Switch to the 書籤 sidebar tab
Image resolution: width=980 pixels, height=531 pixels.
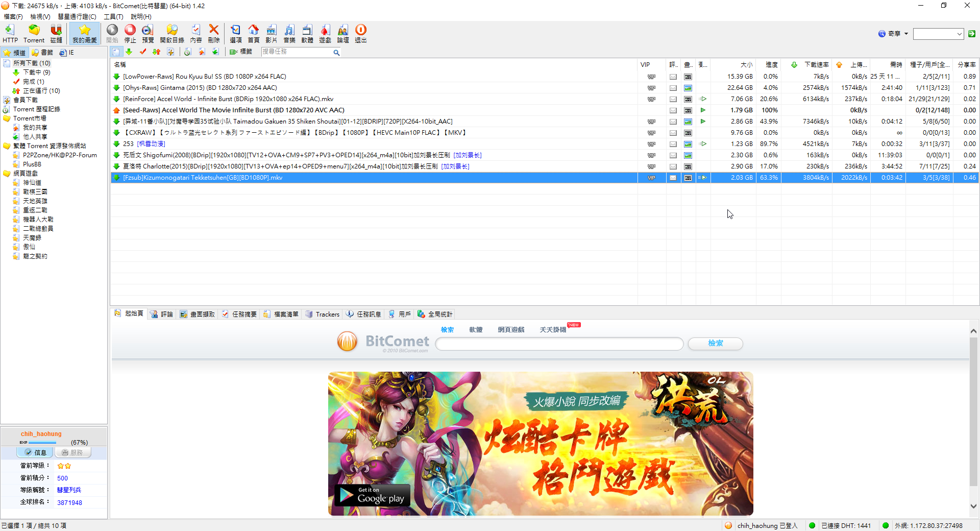(x=42, y=53)
